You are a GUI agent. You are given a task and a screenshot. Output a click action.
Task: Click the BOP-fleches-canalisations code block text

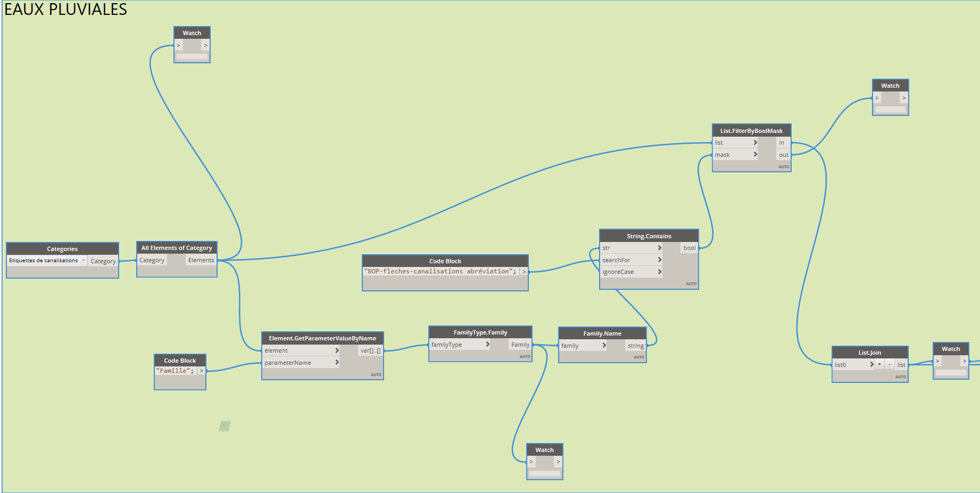(440, 271)
